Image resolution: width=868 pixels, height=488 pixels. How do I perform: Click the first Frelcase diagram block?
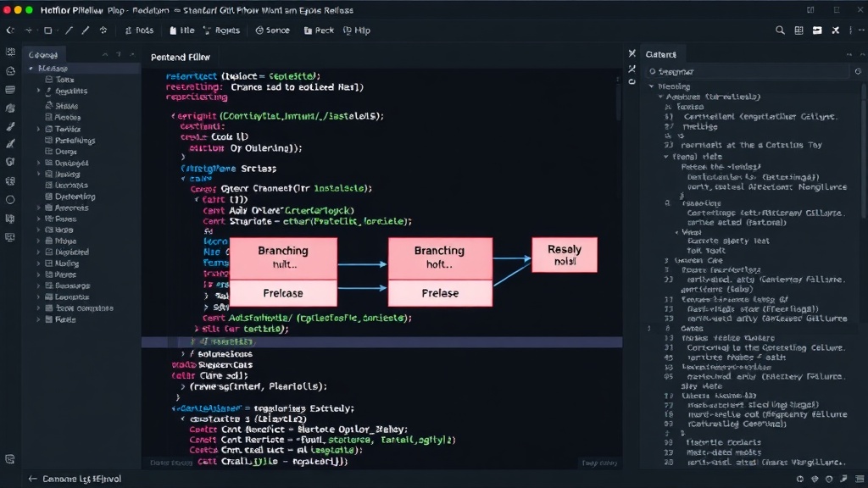(x=283, y=293)
